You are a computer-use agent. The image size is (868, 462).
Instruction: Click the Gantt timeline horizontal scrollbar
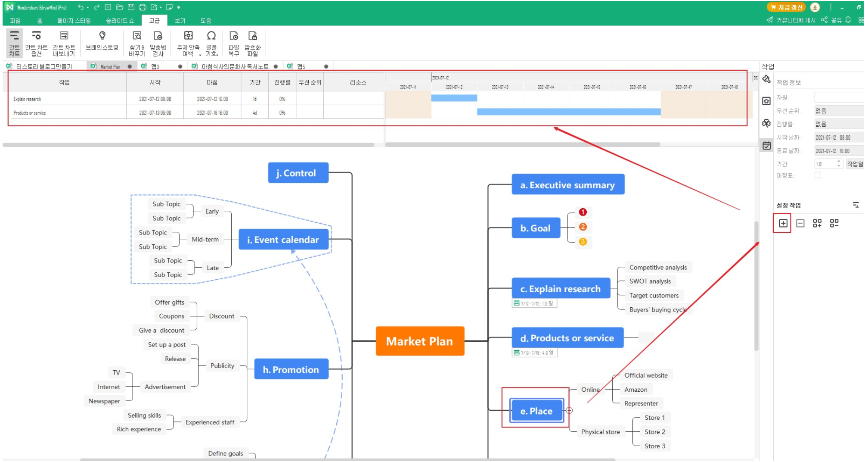click(x=523, y=145)
